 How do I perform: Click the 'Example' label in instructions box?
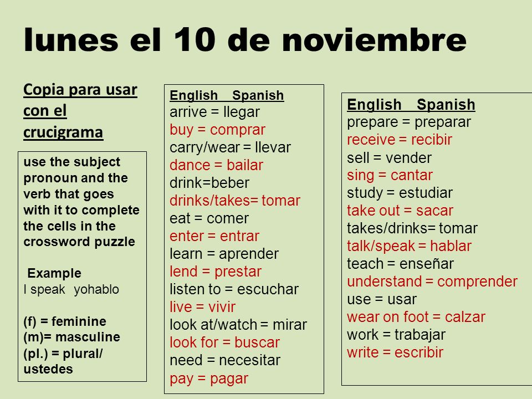pyautogui.click(x=54, y=273)
